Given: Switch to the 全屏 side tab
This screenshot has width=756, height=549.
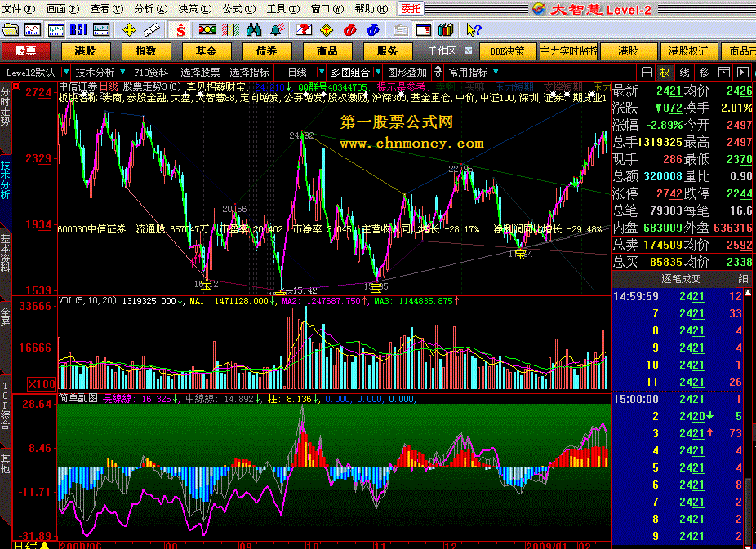Looking at the screenshot, I should click(x=5, y=317).
